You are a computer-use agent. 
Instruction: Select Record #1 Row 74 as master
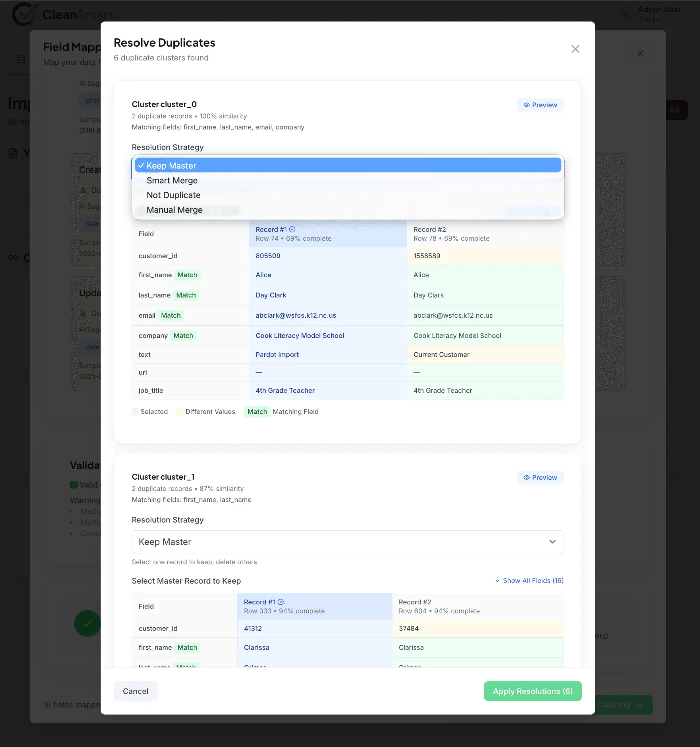coord(328,234)
